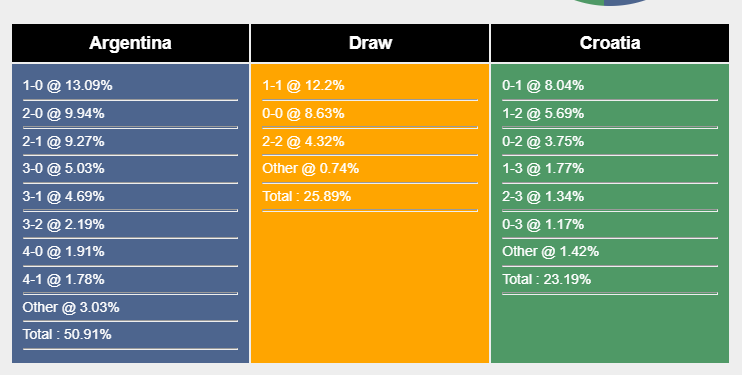This screenshot has width=743, height=375.
Task: Click the 0-0 @ 8.63% draw entry
Action: tap(370, 114)
